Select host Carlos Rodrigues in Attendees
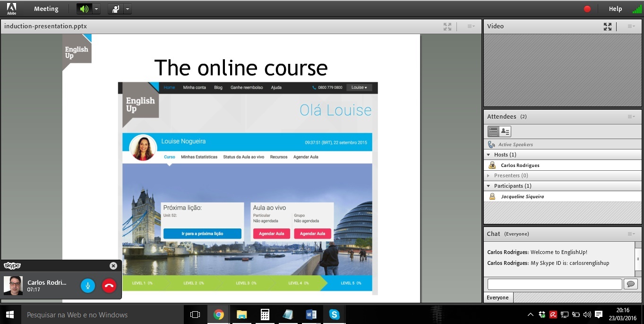This screenshot has height=324, width=644. pos(562,165)
